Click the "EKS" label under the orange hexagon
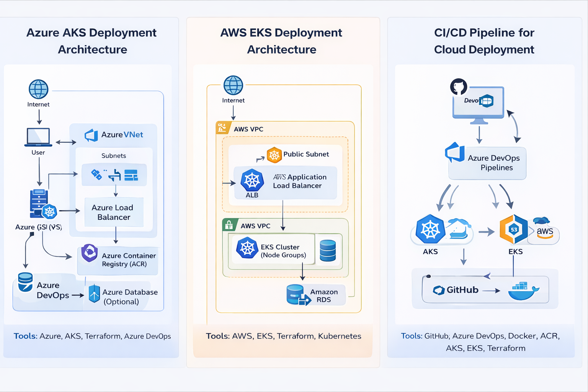Viewport: 588px width, 392px height. [x=516, y=252]
